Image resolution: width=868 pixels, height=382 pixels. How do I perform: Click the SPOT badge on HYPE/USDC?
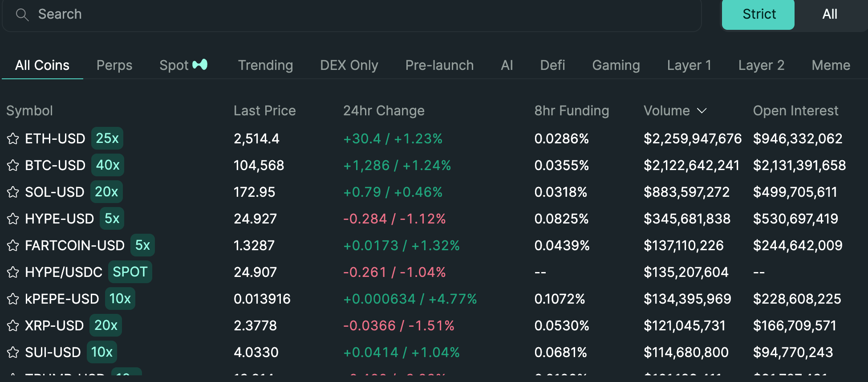[x=130, y=272]
